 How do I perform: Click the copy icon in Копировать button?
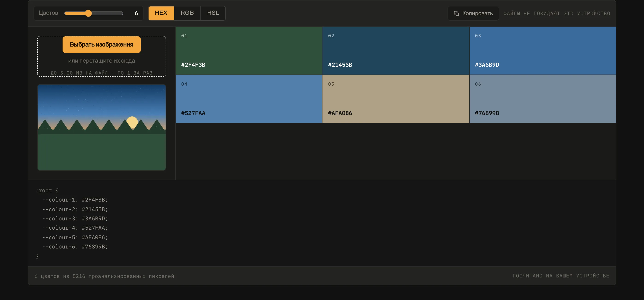pos(456,14)
